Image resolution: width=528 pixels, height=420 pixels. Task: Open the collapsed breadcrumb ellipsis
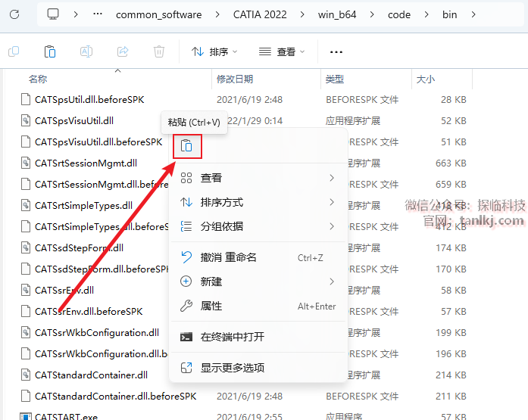pyautogui.click(x=98, y=14)
